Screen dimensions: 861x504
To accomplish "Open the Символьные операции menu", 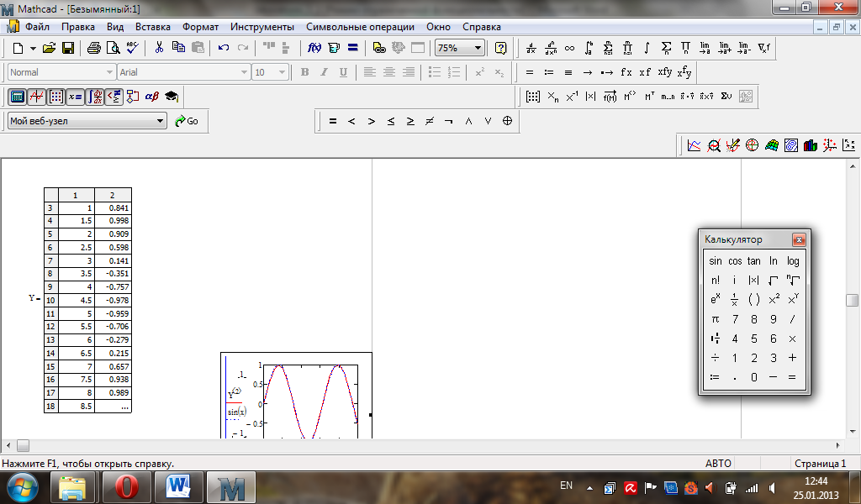I will [360, 27].
